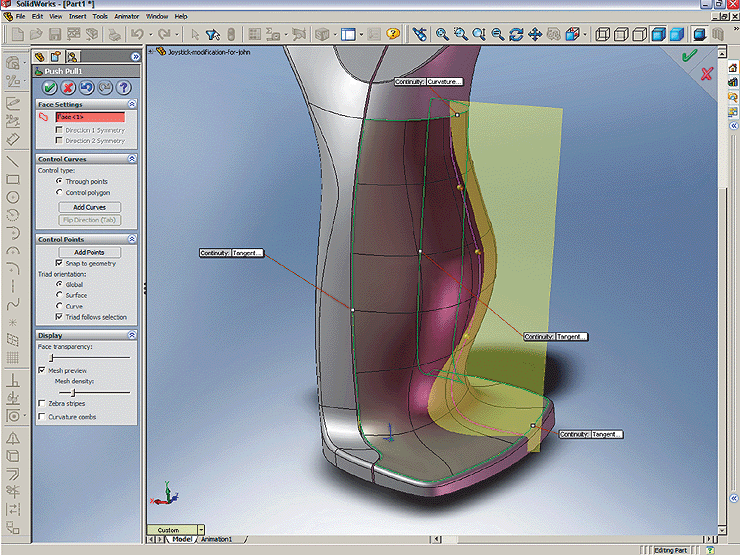Switch to Hidden Lines Removed display
This screenshot has width=740, height=555.
(639, 34)
